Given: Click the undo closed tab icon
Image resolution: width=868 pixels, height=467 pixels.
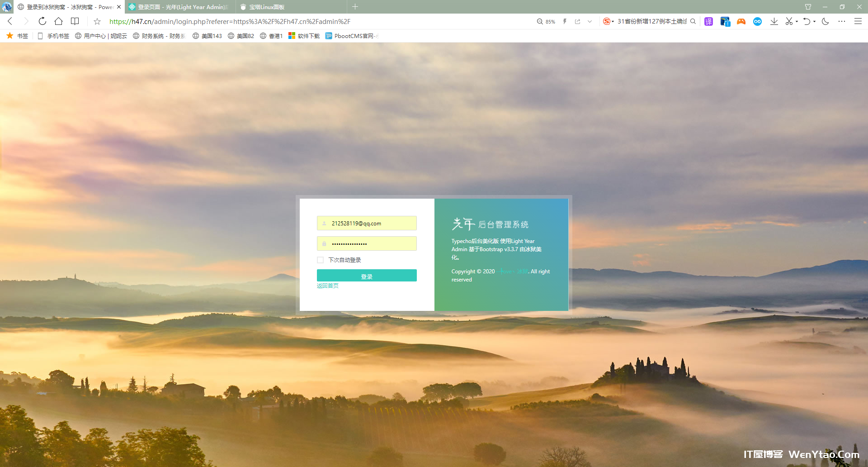Looking at the screenshot, I should click(807, 21).
